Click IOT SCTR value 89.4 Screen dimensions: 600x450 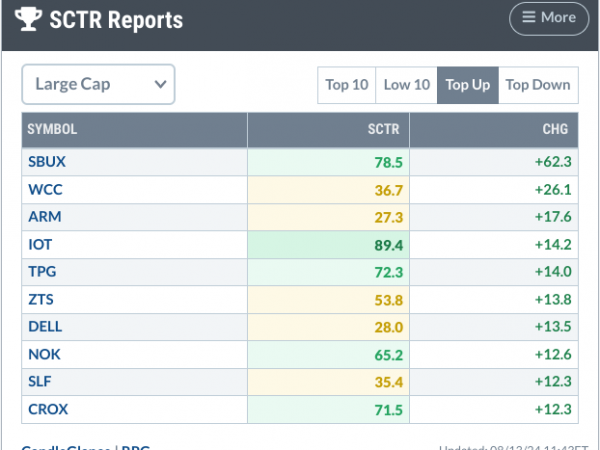(388, 245)
